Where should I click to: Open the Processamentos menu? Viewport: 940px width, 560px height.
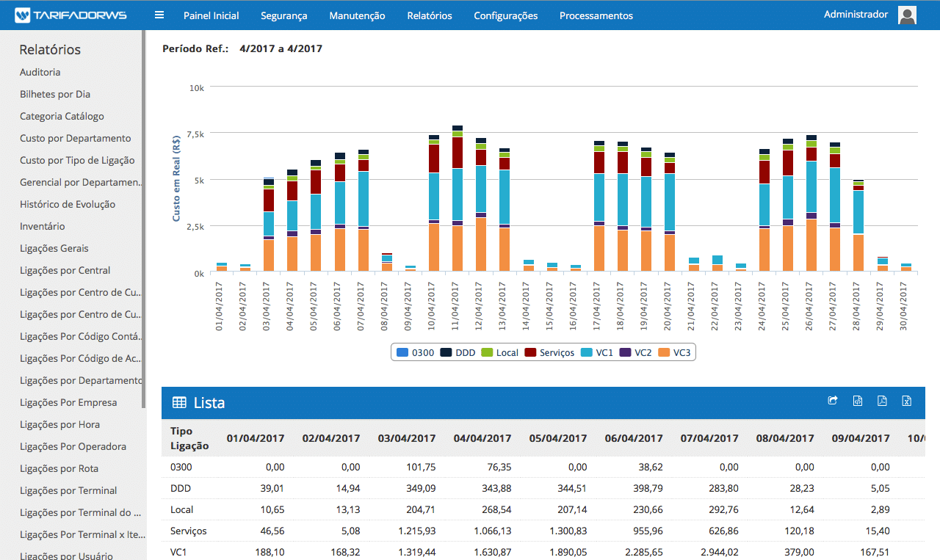pyautogui.click(x=596, y=15)
